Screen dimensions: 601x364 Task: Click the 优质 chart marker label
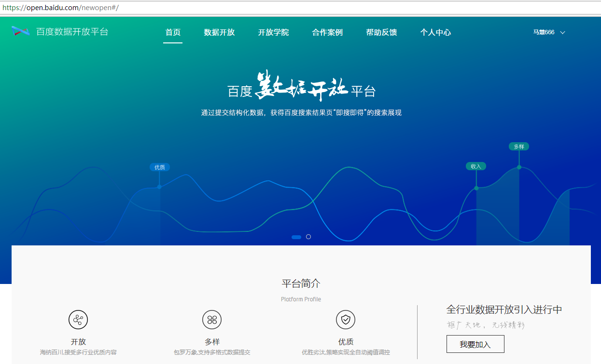click(x=160, y=167)
